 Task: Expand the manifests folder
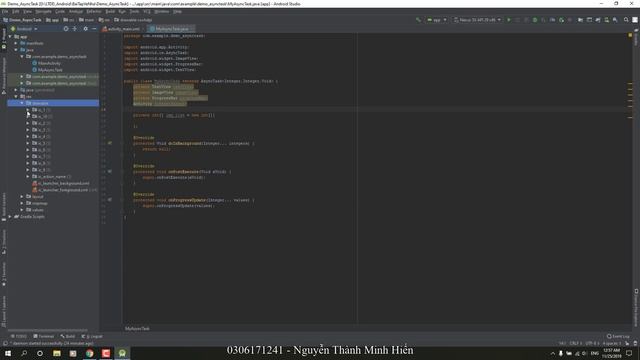tap(16, 43)
